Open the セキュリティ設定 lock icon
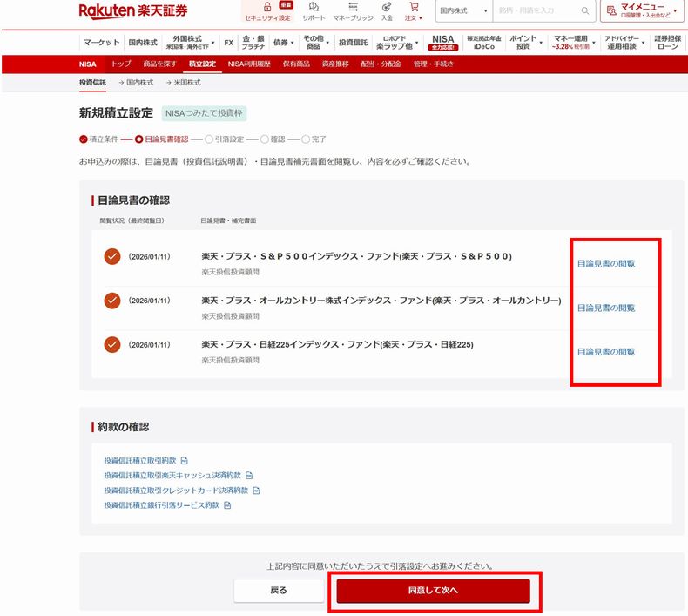The height and width of the screenshot is (616, 688). click(x=267, y=7)
